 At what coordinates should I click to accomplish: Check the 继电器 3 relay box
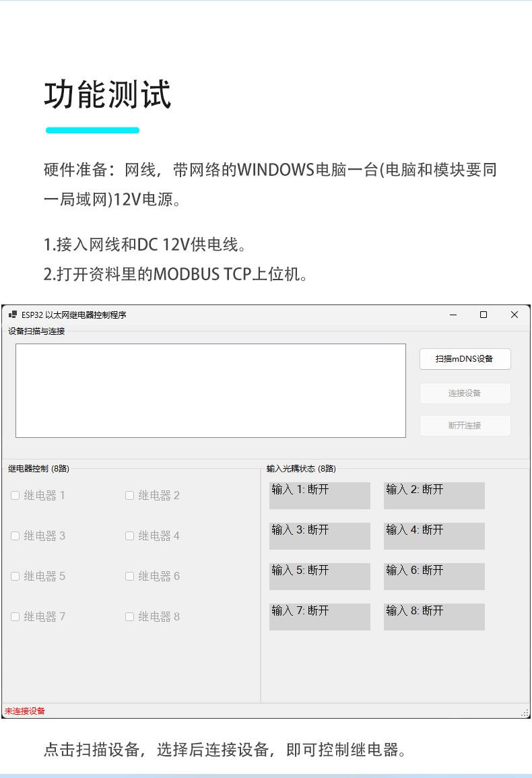coord(15,536)
